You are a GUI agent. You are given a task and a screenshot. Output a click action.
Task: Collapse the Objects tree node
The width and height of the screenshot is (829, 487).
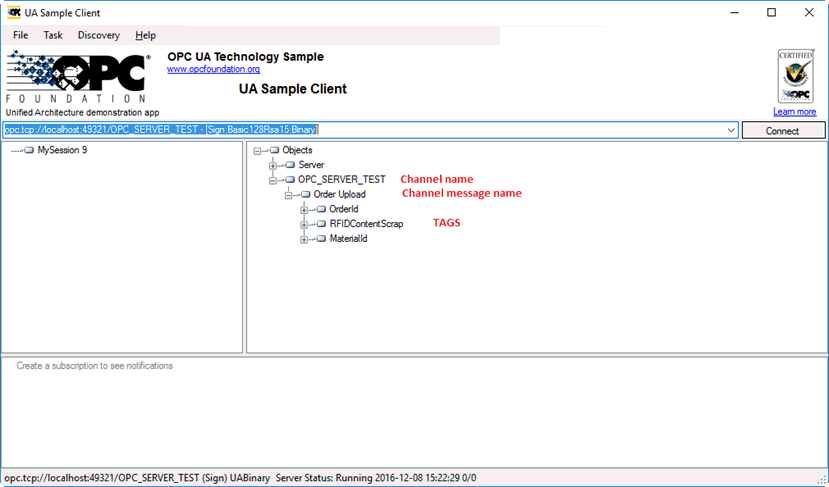tap(257, 151)
